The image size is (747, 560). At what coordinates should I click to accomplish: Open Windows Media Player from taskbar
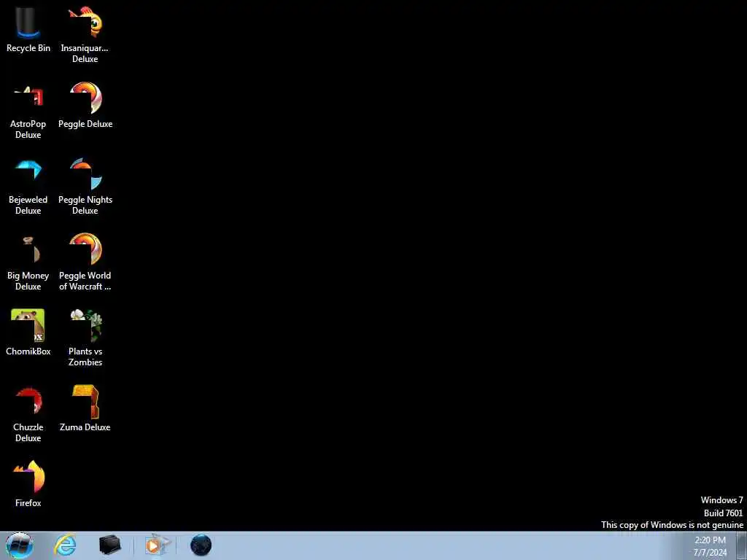tap(157, 545)
